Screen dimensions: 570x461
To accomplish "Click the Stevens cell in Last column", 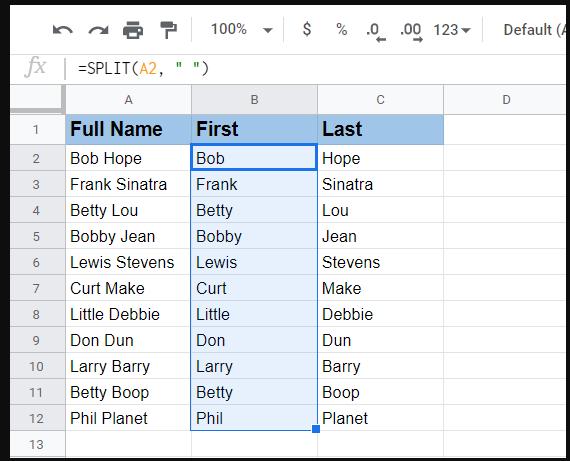I will tap(380, 262).
